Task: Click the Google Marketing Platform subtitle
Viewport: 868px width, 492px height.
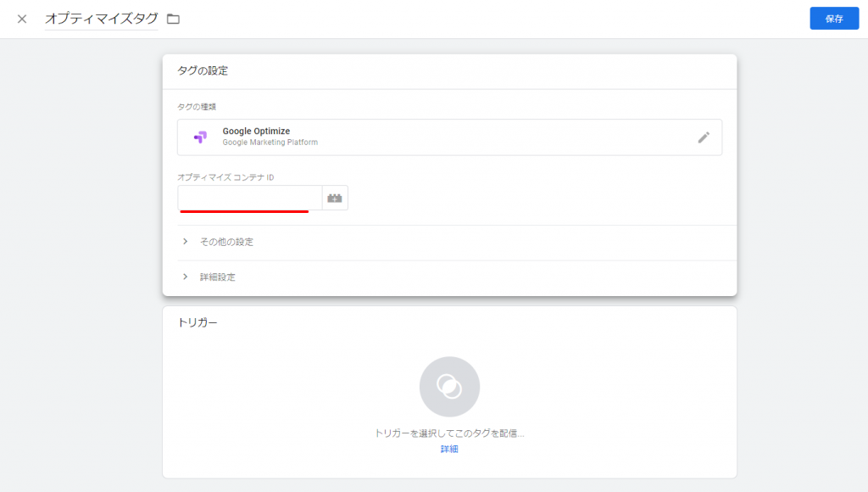Action: (x=270, y=143)
